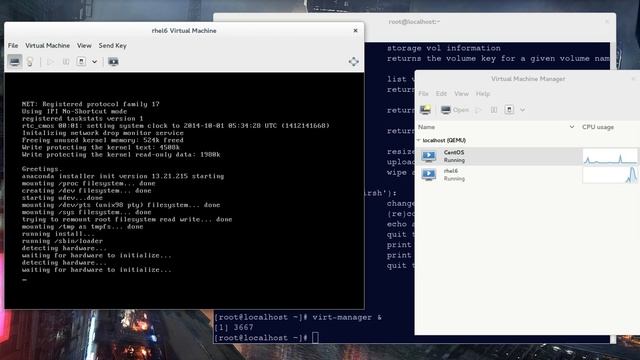
Task: Click the terminal prompt cursor
Action: pyautogui.click(x=315, y=338)
